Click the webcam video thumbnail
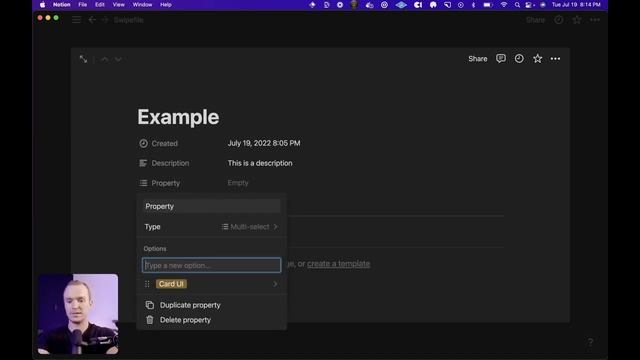The width and height of the screenshot is (640, 360). pyautogui.click(x=78, y=314)
